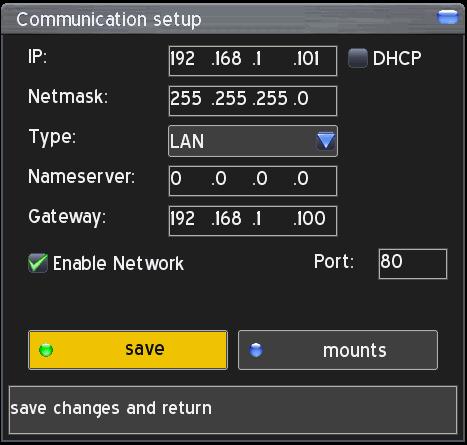467x445 pixels.
Task: Select the first IP octet 192
Action: (182, 59)
